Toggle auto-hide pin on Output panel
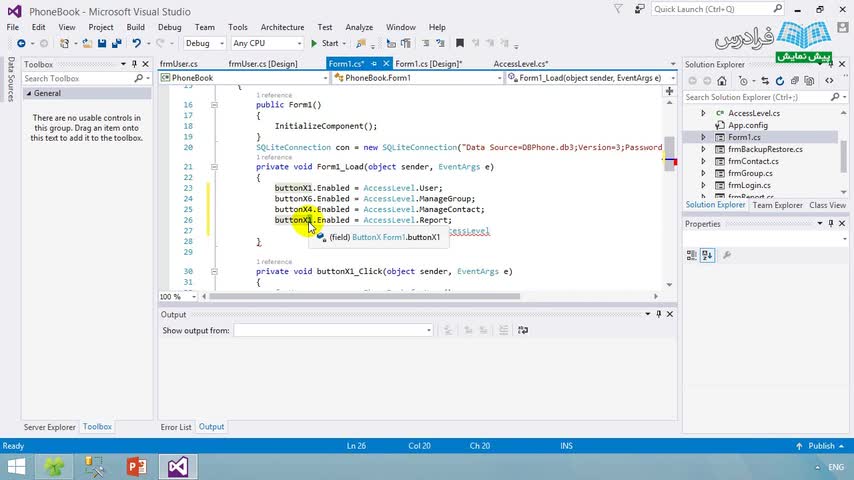This screenshot has width=854, height=480. point(658,314)
